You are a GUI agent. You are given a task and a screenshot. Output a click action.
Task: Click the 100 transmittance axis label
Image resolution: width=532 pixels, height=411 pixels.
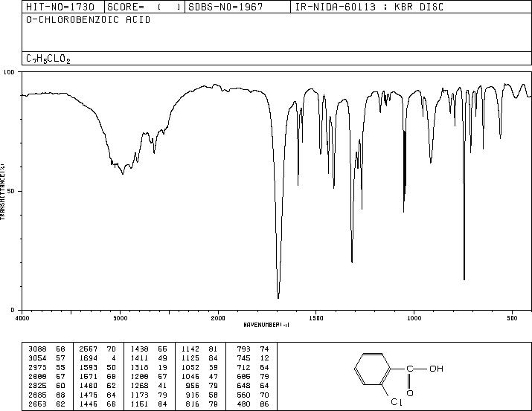pos(9,72)
